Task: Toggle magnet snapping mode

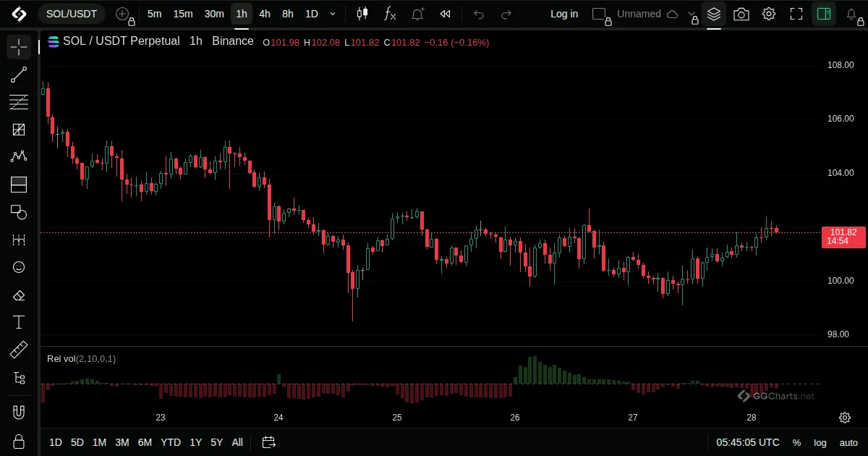Action: [19, 413]
